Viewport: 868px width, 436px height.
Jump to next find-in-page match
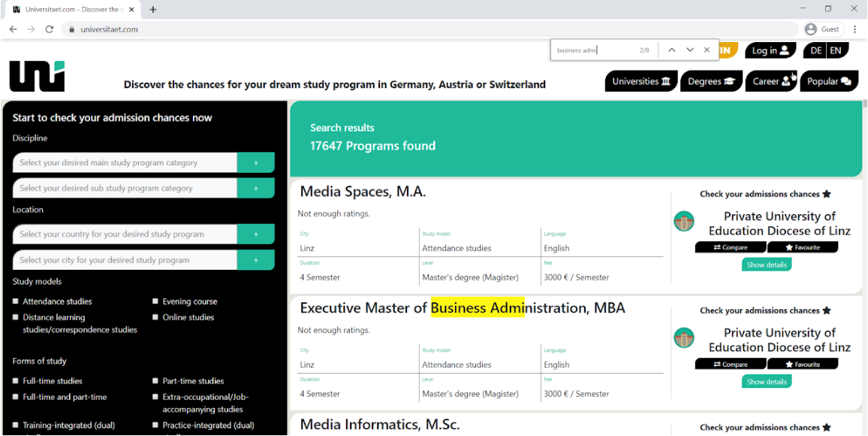click(x=690, y=50)
